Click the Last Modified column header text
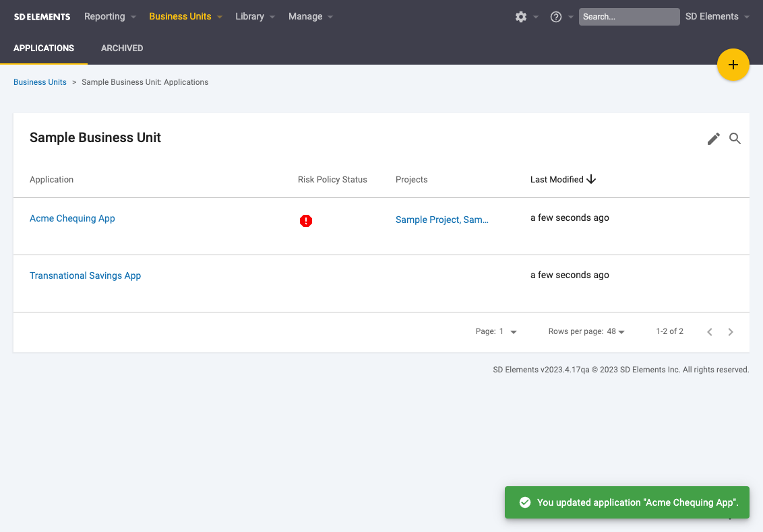Image resolution: width=763 pixels, height=532 pixels. (x=557, y=179)
